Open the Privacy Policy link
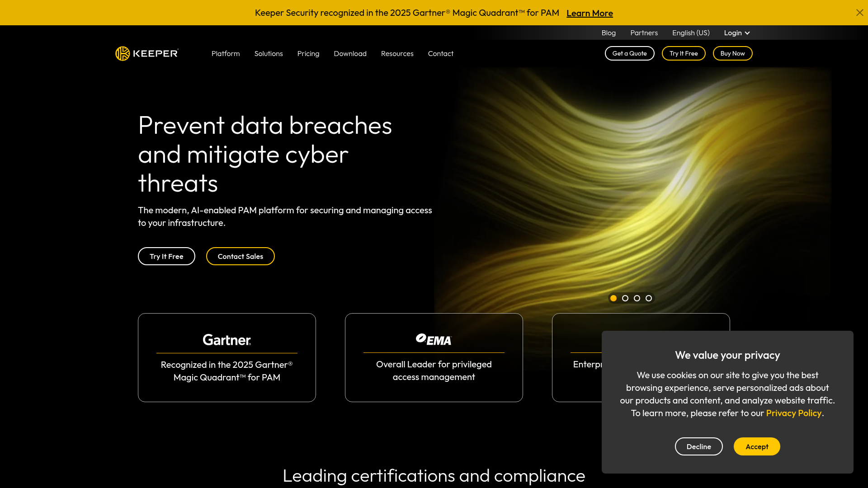Image resolution: width=868 pixels, height=488 pixels. coord(793,413)
